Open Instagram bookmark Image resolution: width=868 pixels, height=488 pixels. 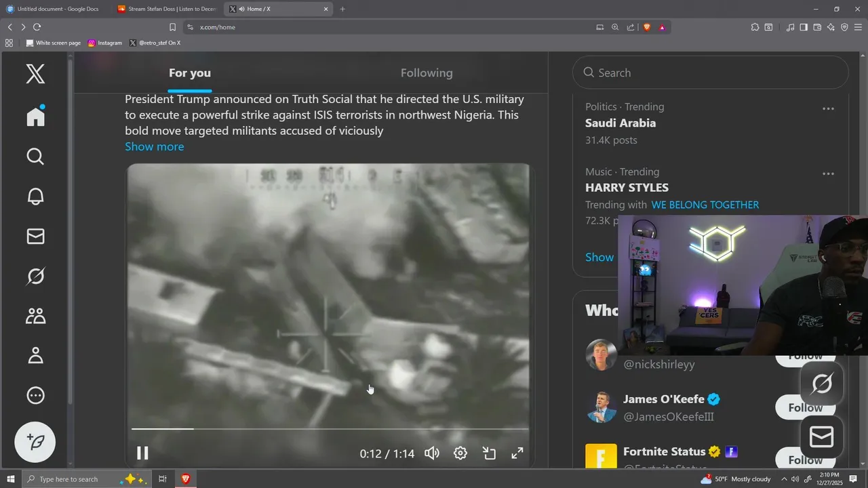coord(105,43)
